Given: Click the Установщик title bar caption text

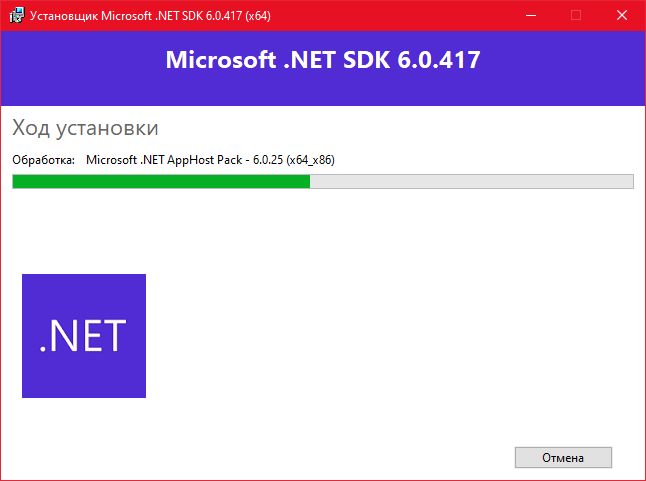Looking at the screenshot, I should [65, 16].
